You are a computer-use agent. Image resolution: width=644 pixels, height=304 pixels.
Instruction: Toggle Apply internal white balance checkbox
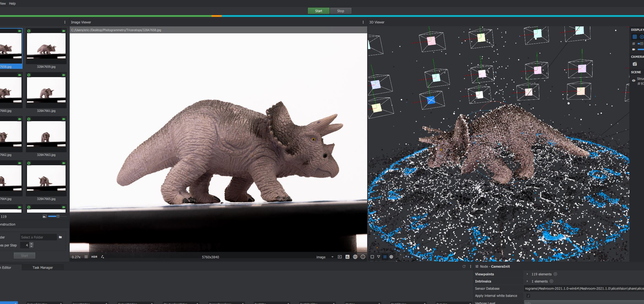528,296
